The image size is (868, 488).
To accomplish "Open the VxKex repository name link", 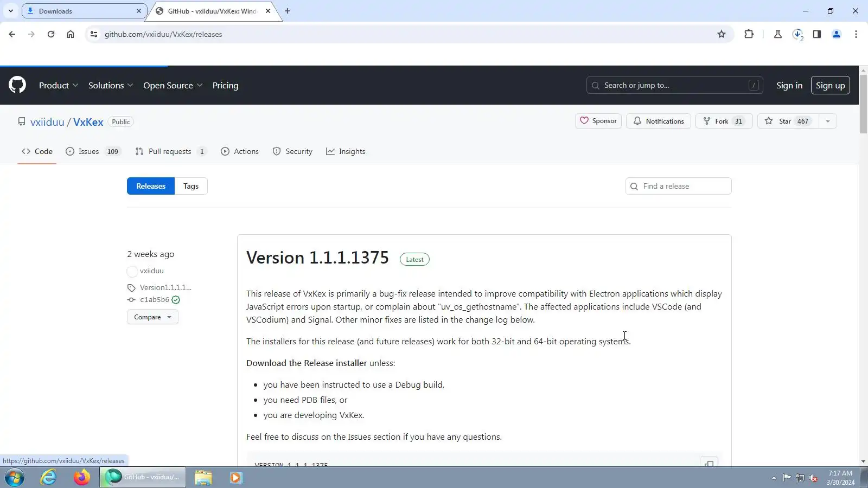I will pyautogui.click(x=88, y=122).
